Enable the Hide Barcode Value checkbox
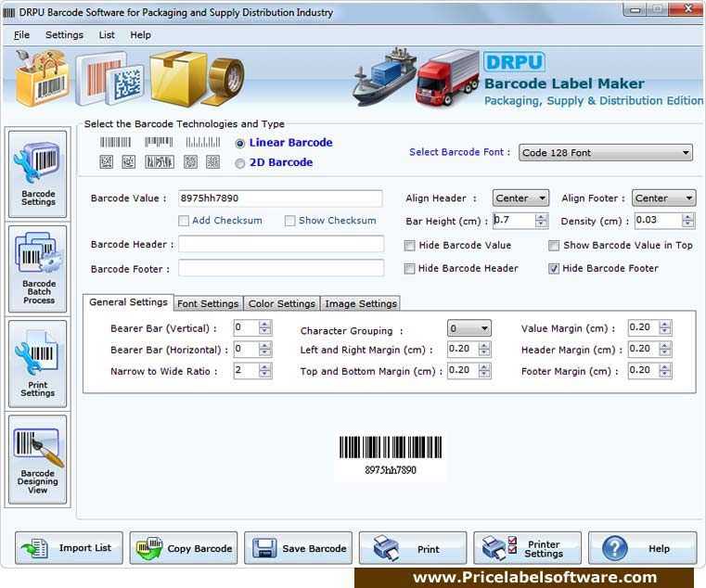 pos(410,246)
